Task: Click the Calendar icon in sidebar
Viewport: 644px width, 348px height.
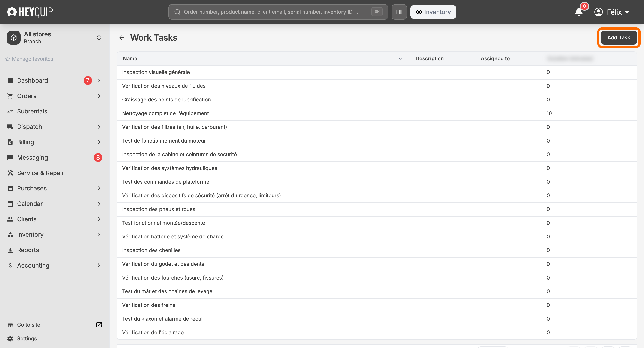Action: pos(10,204)
